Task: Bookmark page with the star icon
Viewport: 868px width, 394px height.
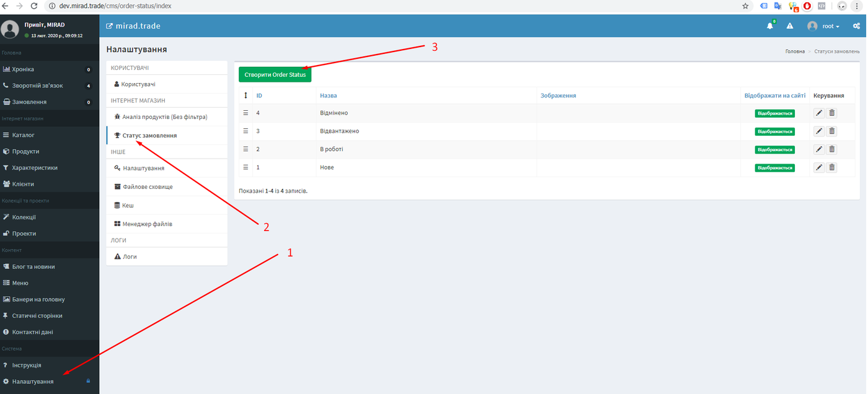Action: coord(746,6)
